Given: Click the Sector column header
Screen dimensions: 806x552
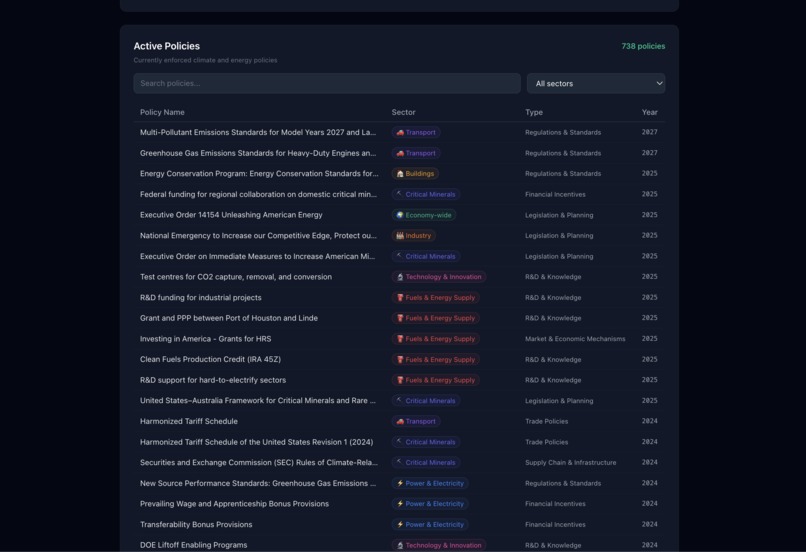Looking at the screenshot, I should click(404, 112).
